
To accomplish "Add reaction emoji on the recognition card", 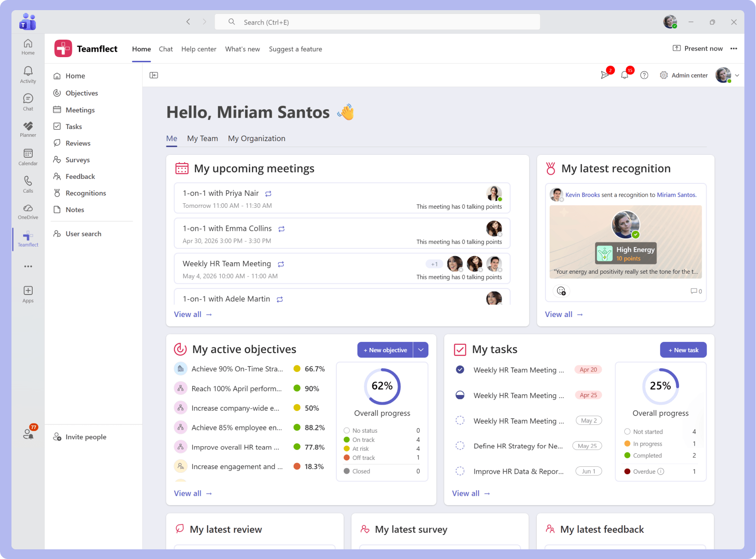I will click(x=561, y=291).
